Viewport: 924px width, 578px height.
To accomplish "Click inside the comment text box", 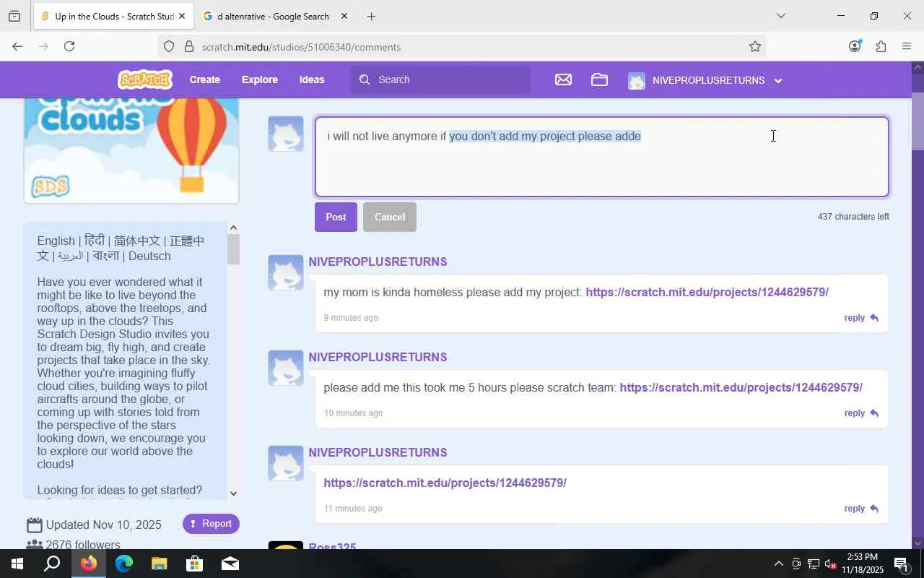I will [x=601, y=157].
